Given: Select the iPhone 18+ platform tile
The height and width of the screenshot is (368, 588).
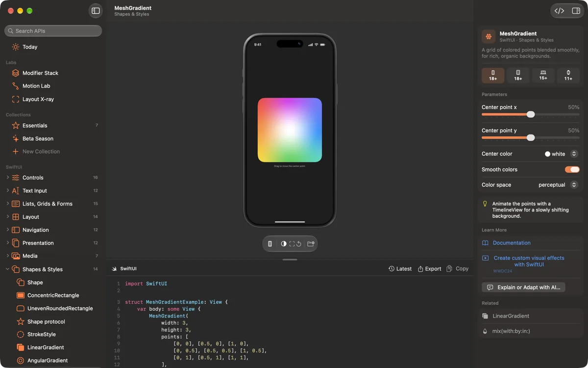Looking at the screenshot, I should coord(493,76).
